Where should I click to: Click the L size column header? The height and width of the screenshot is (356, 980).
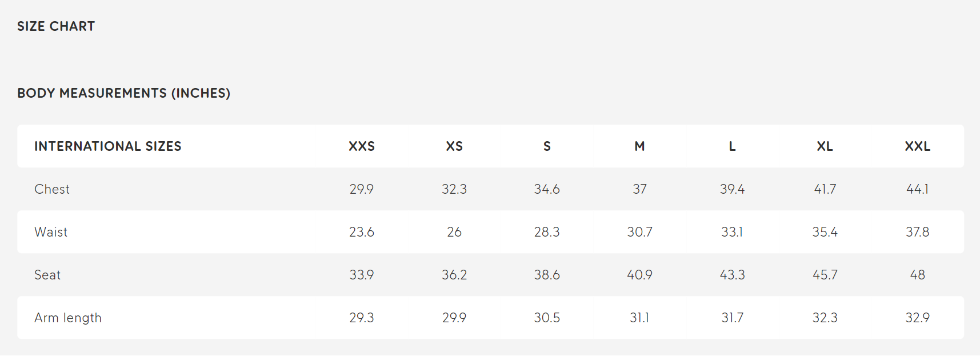coord(732,146)
